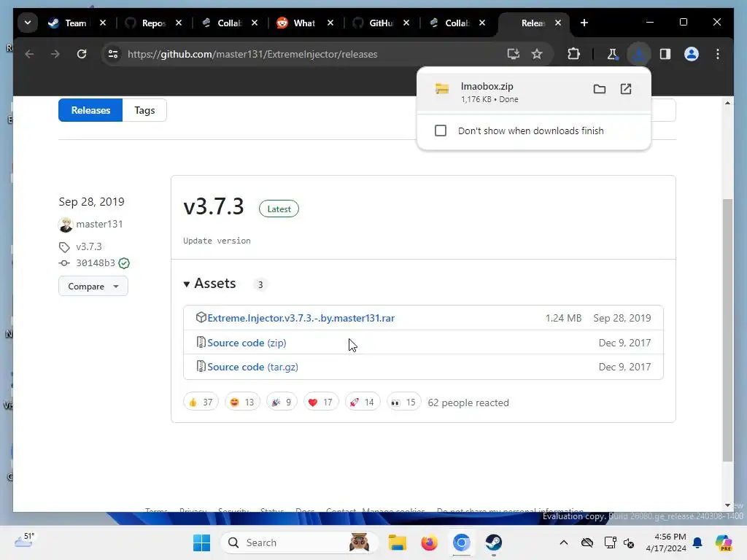747x560 pixels.
Task: Open the Compare dropdown
Action: pos(93,286)
